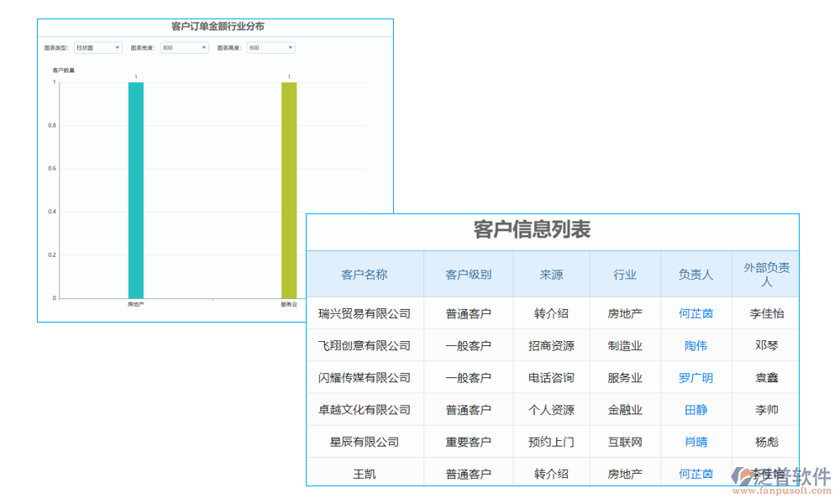This screenshot has height=504, width=840.
Task: Click the 客户数量 axis label
Action: [x=63, y=70]
